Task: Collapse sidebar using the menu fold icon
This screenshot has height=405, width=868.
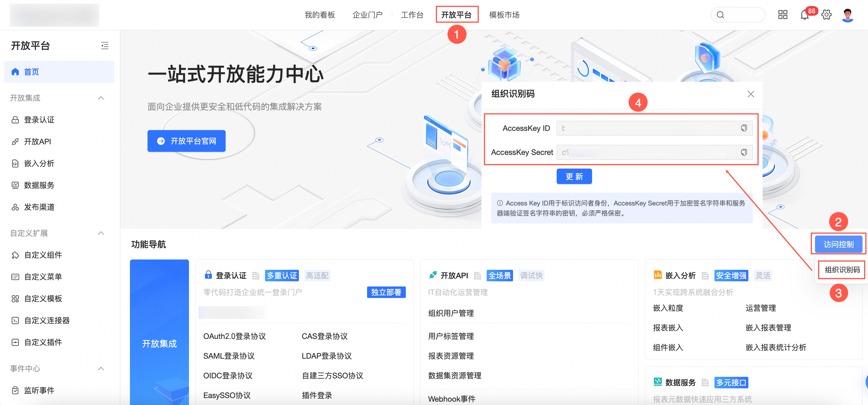Action: (105, 45)
